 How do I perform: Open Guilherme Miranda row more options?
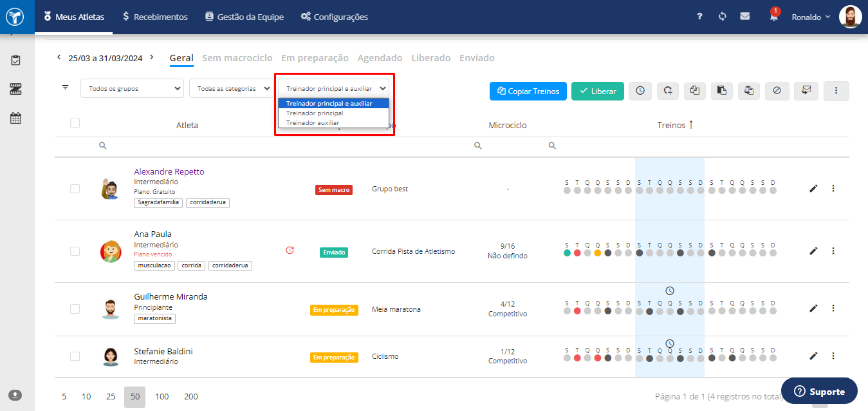pos(833,309)
